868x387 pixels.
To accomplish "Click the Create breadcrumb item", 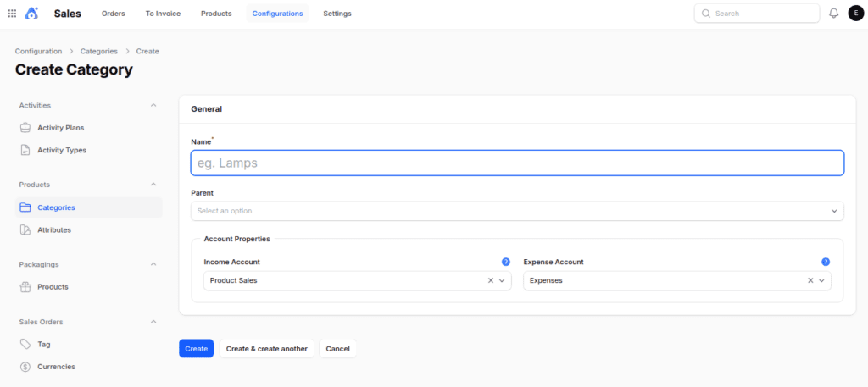I will coord(147,51).
